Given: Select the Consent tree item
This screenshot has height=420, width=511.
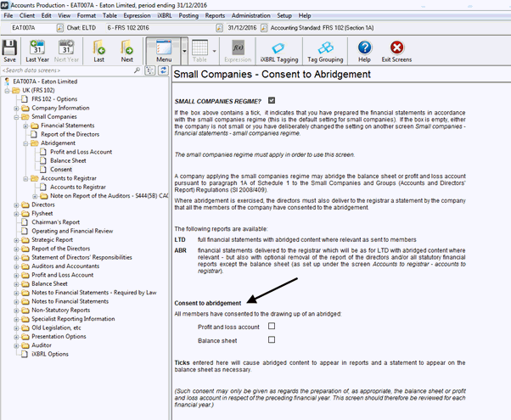Looking at the screenshot, I should tap(61, 170).
